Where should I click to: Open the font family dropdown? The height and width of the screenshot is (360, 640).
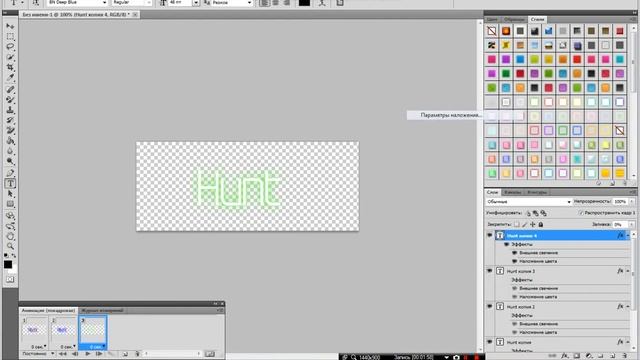click(x=104, y=3)
